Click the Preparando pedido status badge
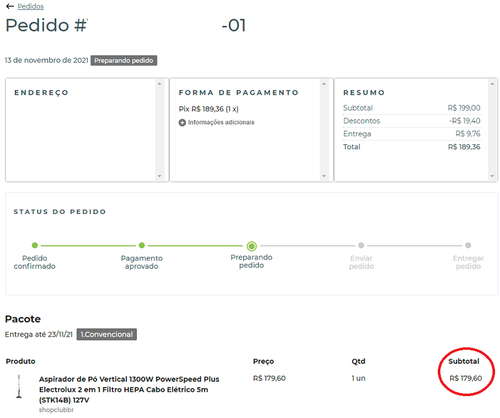This screenshot has width=500, height=418. tap(124, 61)
